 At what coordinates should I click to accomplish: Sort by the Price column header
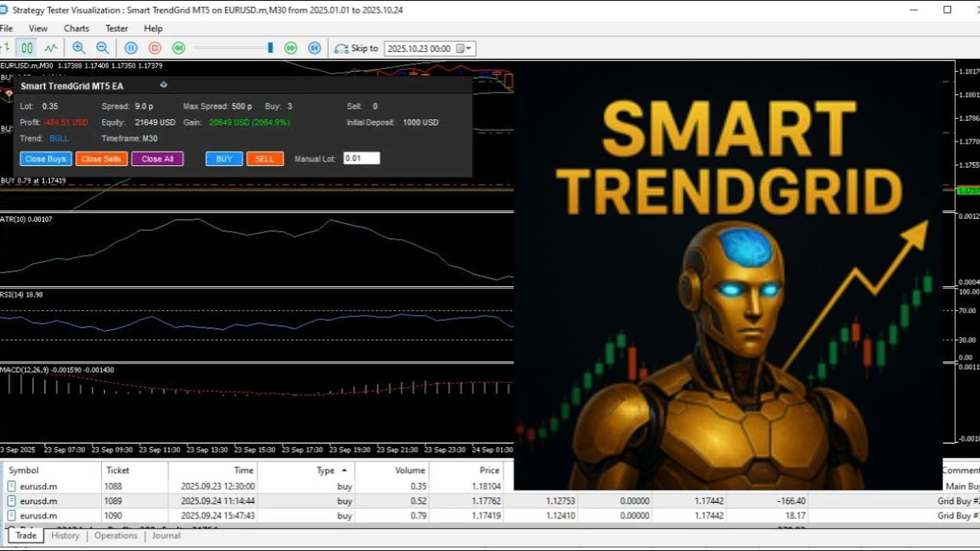pyautogui.click(x=466, y=471)
